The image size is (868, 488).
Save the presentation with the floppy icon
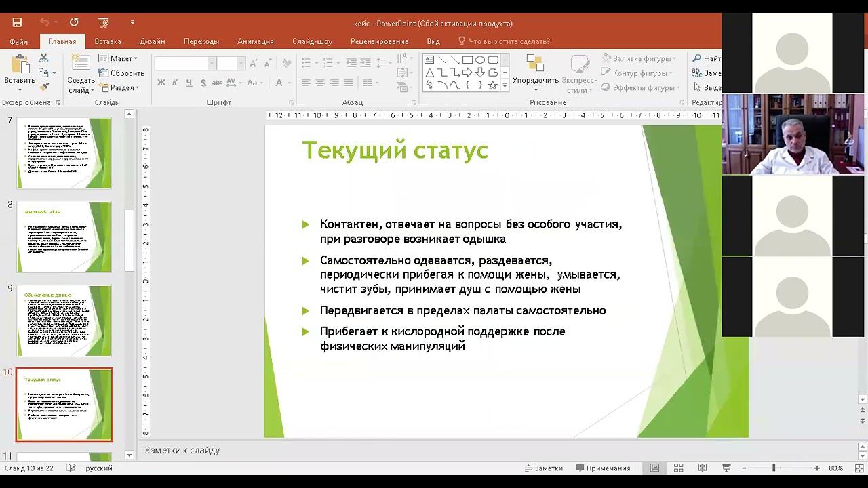[x=17, y=22]
